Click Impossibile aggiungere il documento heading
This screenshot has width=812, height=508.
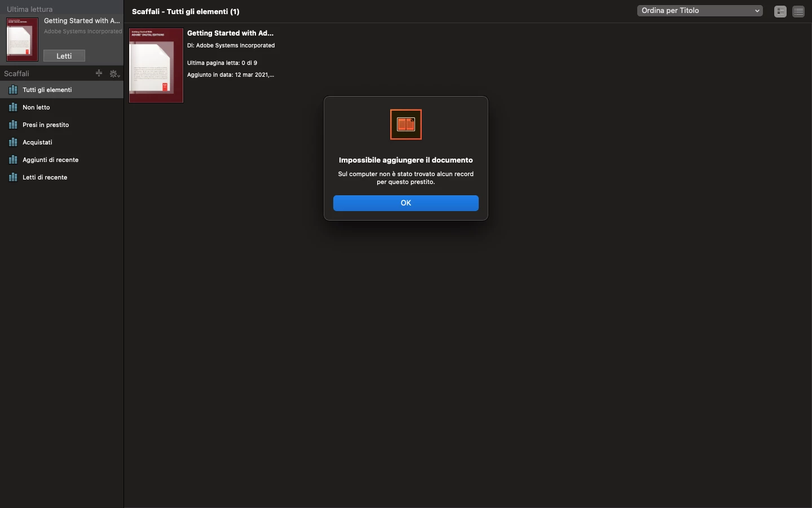tap(406, 160)
